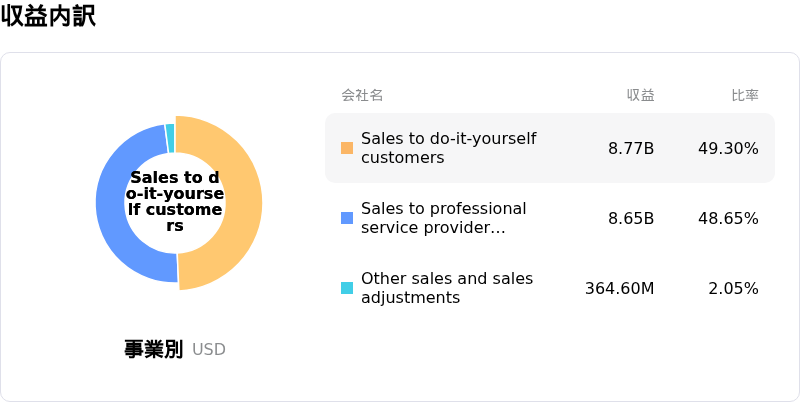Screen dimensions: 800x402
Task: Click the 会社名 column header
Action: [x=362, y=95]
